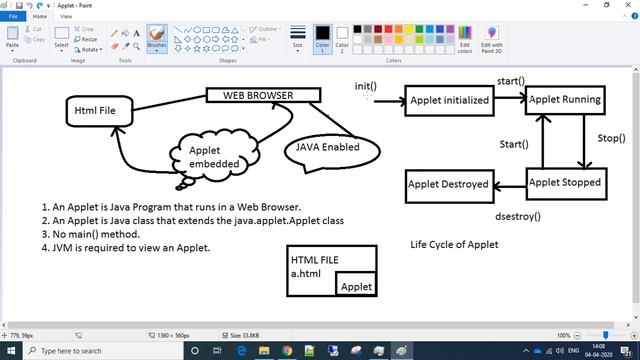The height and width of the screenshot is (360, 640).
Task: Open File Explorer from taskbar
Action: coord(264,351)
